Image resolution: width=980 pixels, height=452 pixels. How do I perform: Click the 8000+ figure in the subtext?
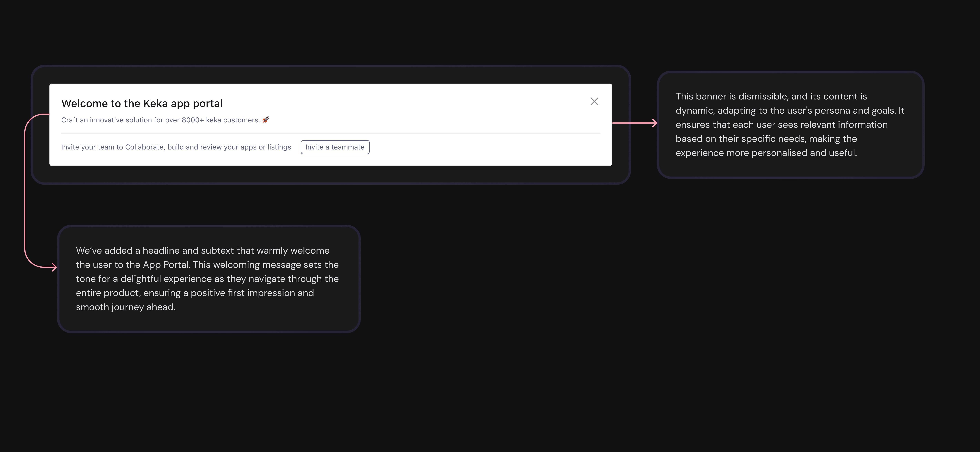point(192,120)
